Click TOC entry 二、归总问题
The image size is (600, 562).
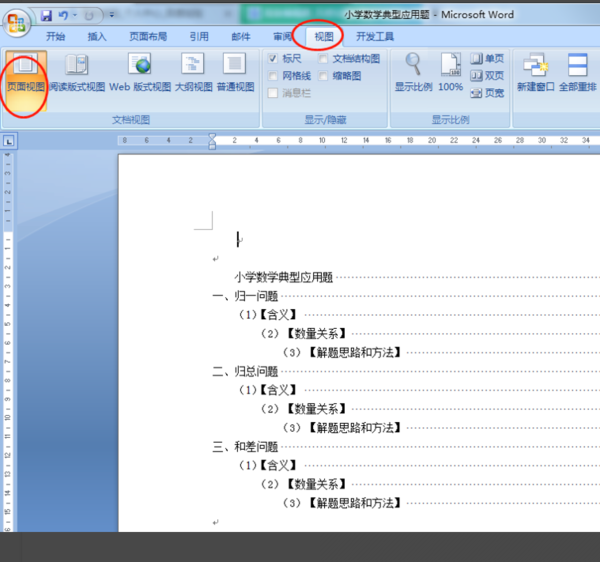click(x=245, y=371)
